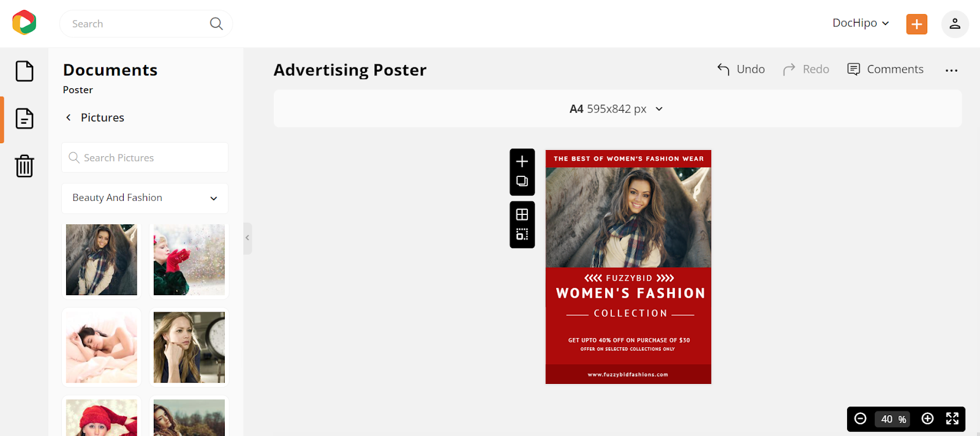Click the Pictures breadcrumb label
980x436 pixels.
102,118
